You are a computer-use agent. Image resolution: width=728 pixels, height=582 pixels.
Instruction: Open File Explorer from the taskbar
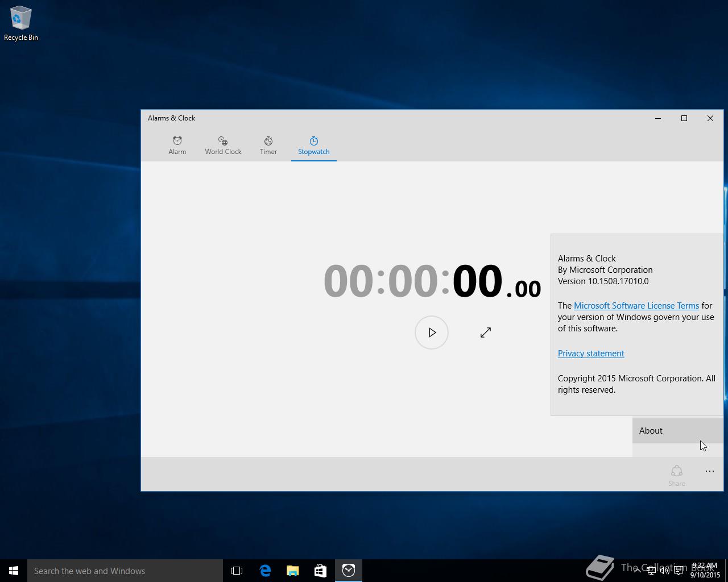(x=293, y=571)
